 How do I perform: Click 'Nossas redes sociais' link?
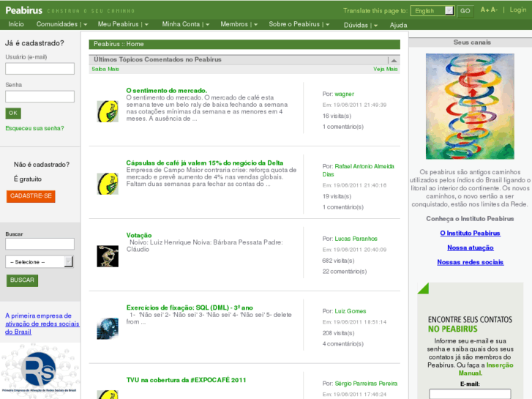[x=471, y=262]
